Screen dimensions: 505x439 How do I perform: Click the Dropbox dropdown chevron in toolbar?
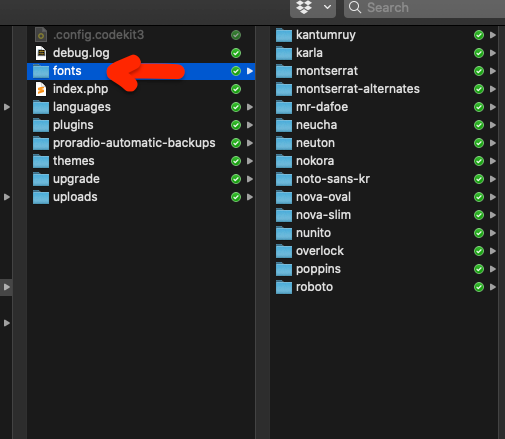click(327, 7)
